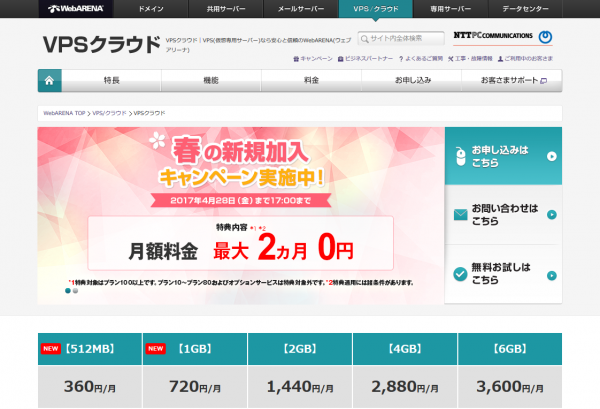Click the VPSクラウド page title logo
Image resolution: width=600 pixels, height=409 pixels.
coord(101,44)
